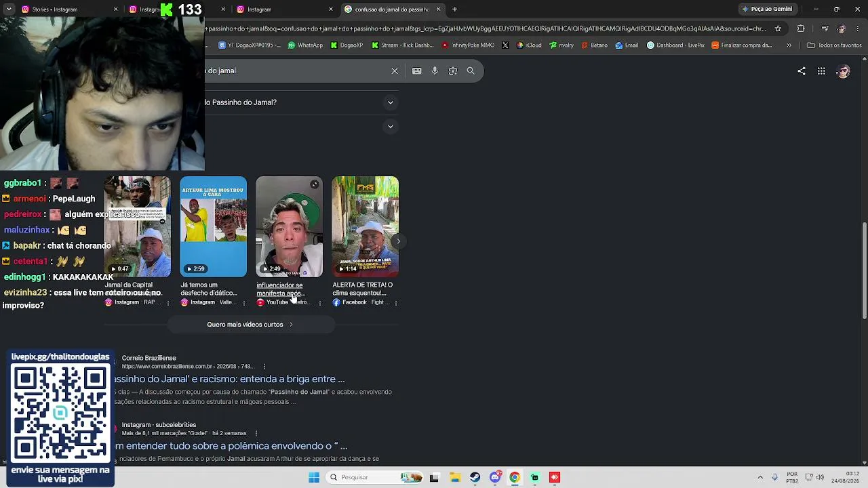868x488 pixels.
Task: Open the Dashboard - LivePix bookmark
Action: coord(675,45)
